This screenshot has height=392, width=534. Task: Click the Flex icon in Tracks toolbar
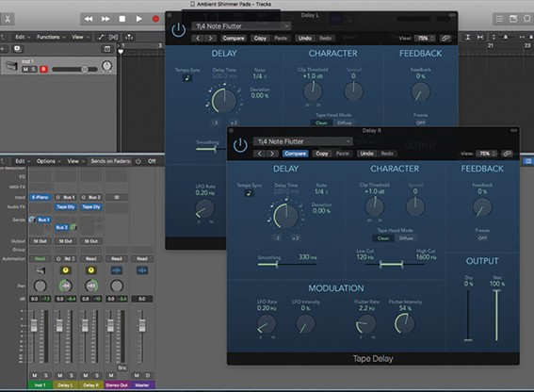(114, 37)
